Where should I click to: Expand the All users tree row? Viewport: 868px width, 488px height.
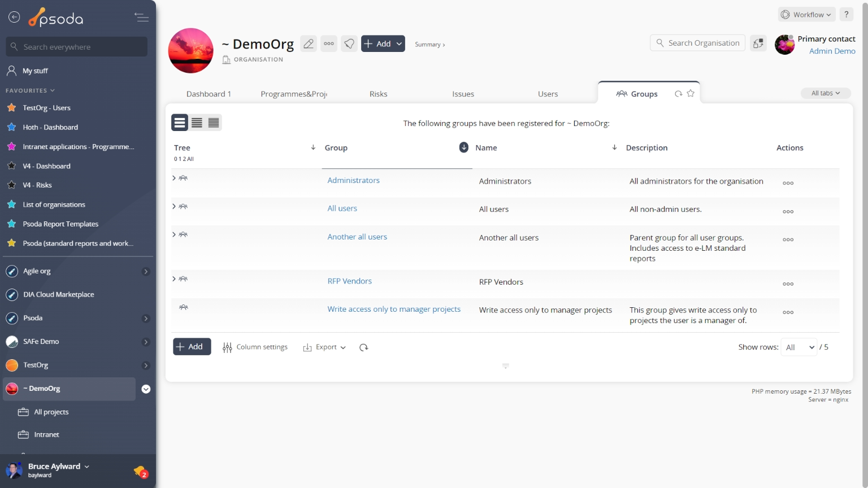pyautogui.click(x=174, y=206)
